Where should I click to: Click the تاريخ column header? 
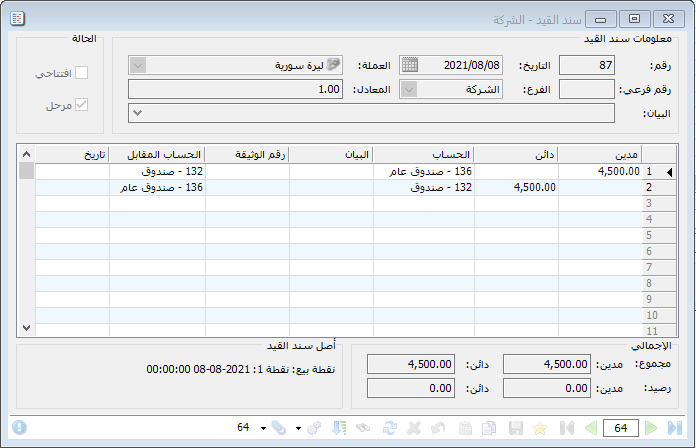72,155
